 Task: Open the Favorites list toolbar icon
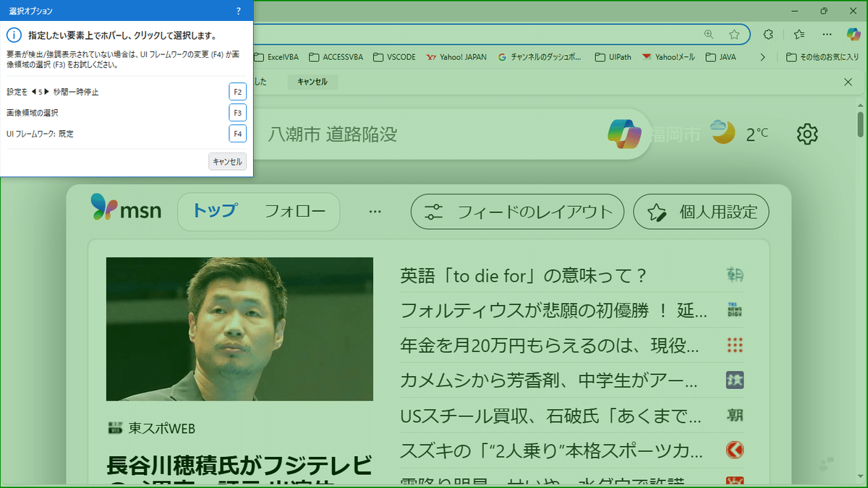point(799,34)
